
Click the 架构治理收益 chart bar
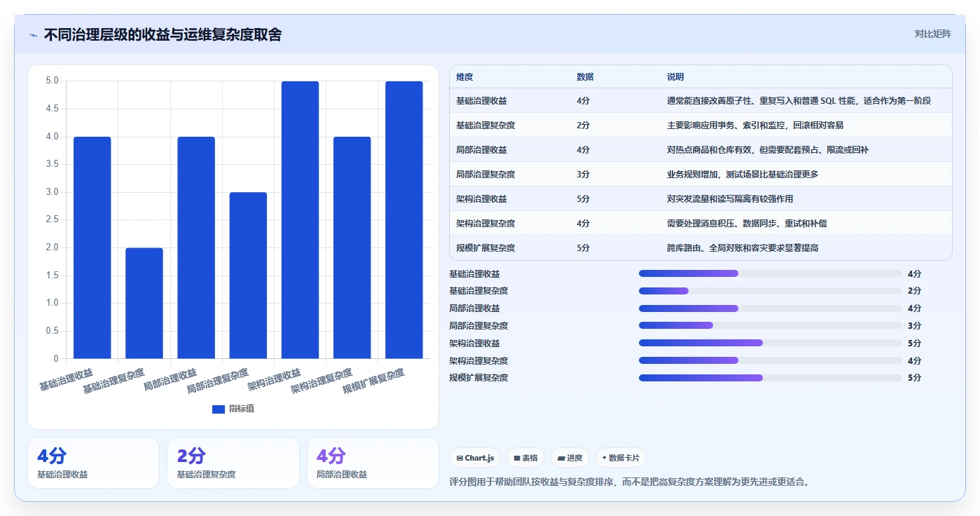pyautogui.click(x=301, y=220)
